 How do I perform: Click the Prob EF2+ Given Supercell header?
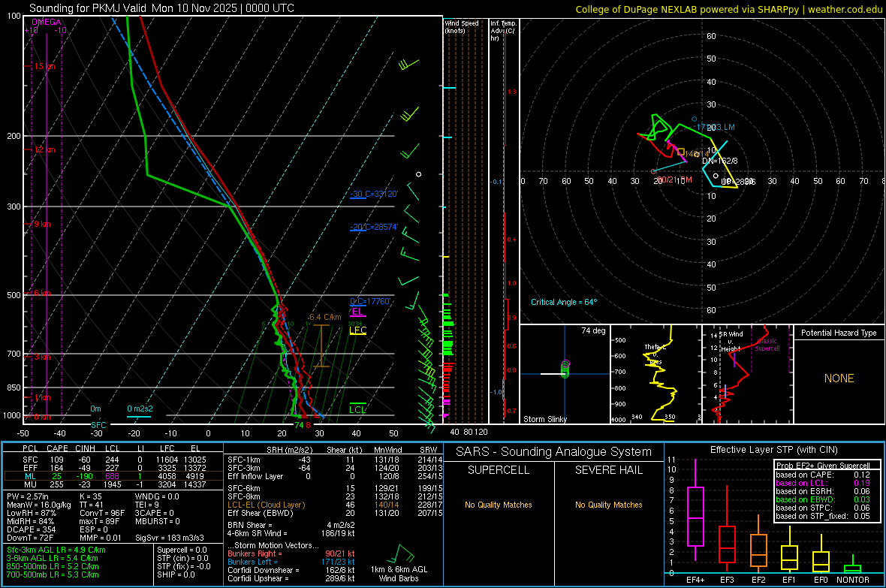pyautogui.click(x=823, y=466)
